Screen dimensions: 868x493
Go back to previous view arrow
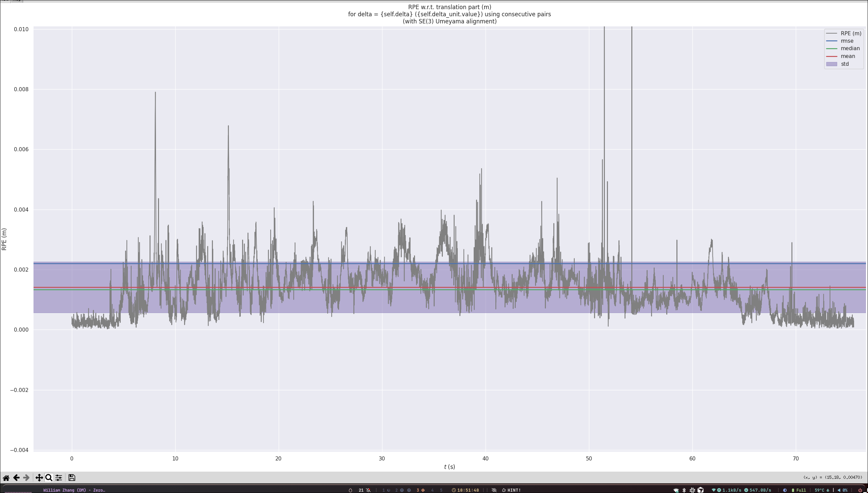pos(16,478)
